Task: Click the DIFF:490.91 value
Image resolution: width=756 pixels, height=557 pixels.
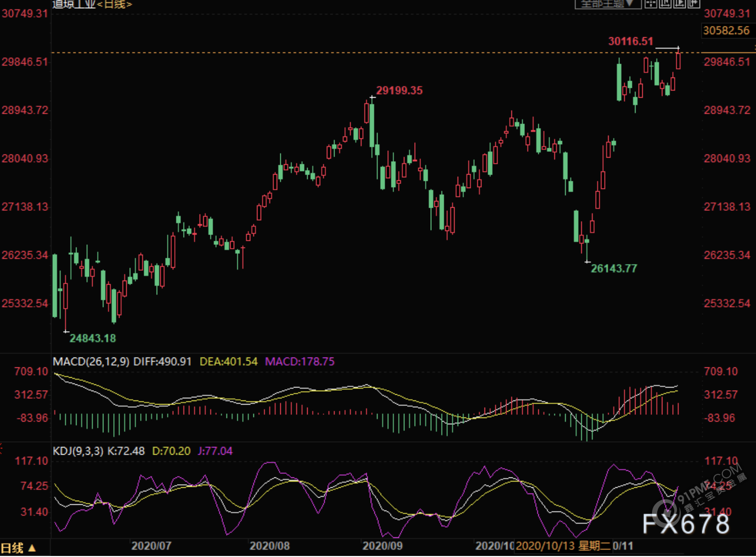Action: click(162, 362)
